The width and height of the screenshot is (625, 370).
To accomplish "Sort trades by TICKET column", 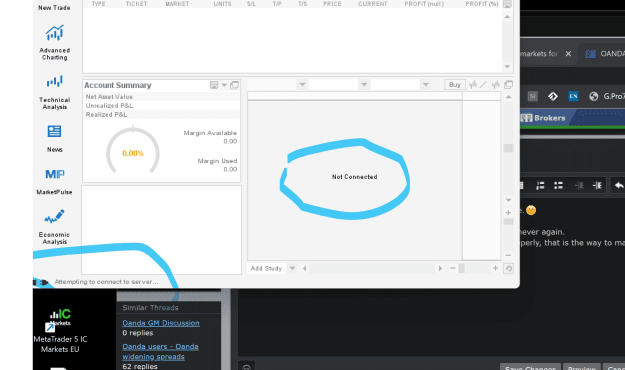I will (136, 4).
